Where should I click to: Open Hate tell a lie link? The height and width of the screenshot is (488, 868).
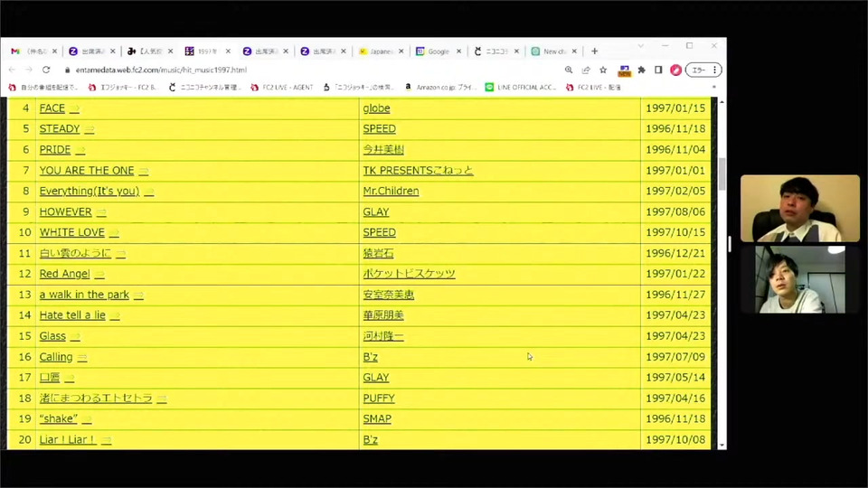coord(72,315)
